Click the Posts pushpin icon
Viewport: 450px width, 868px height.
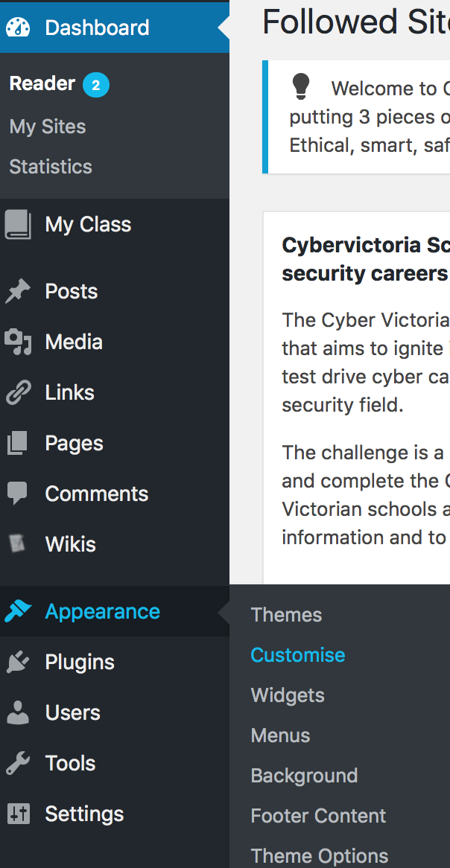(18, 292)
